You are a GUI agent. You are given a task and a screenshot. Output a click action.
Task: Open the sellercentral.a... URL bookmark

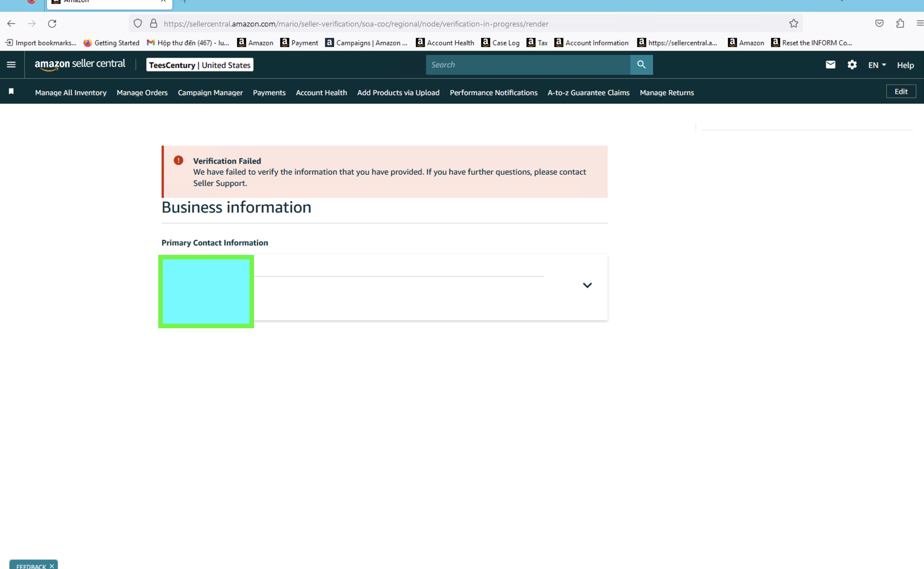click(677, 43)
